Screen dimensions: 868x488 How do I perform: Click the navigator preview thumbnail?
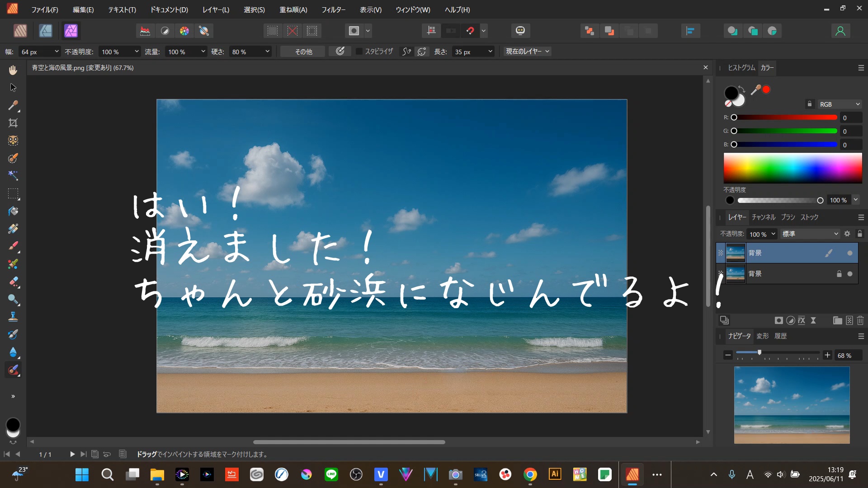791,404
